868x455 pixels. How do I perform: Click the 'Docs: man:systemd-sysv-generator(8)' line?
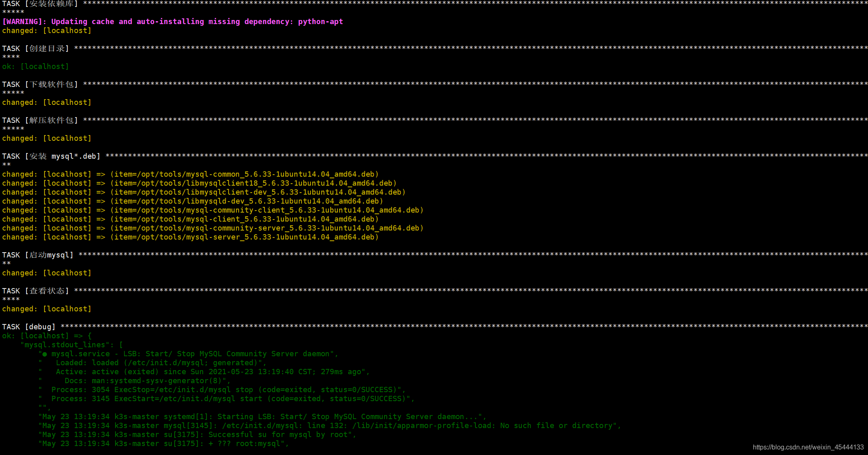[135, 381]
